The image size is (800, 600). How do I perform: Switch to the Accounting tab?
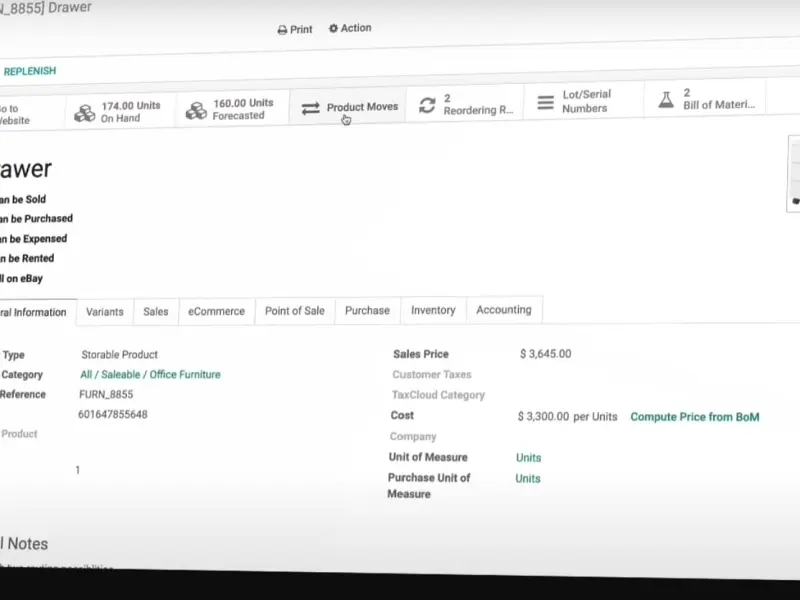click(503, 310)
